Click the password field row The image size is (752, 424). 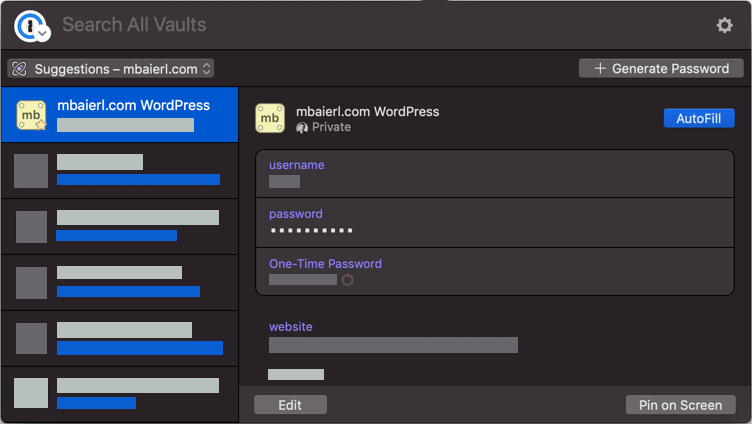pyautogui.click(x=495, y=223)
